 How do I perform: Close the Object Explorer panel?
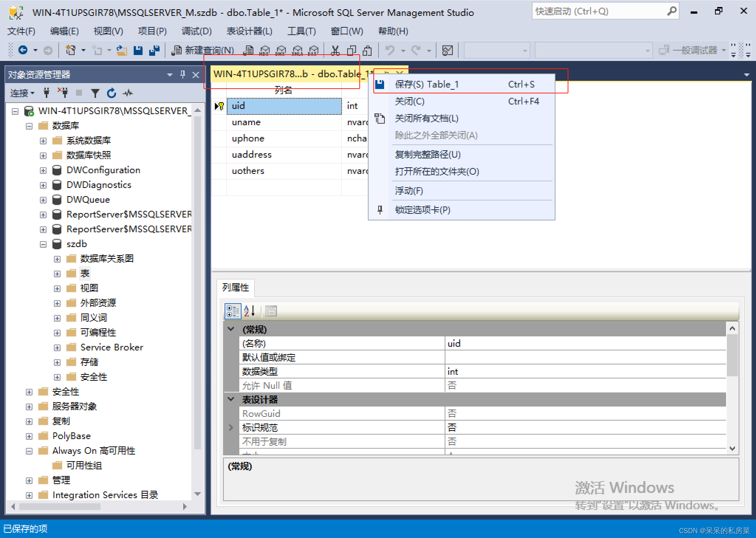(196, 75)
